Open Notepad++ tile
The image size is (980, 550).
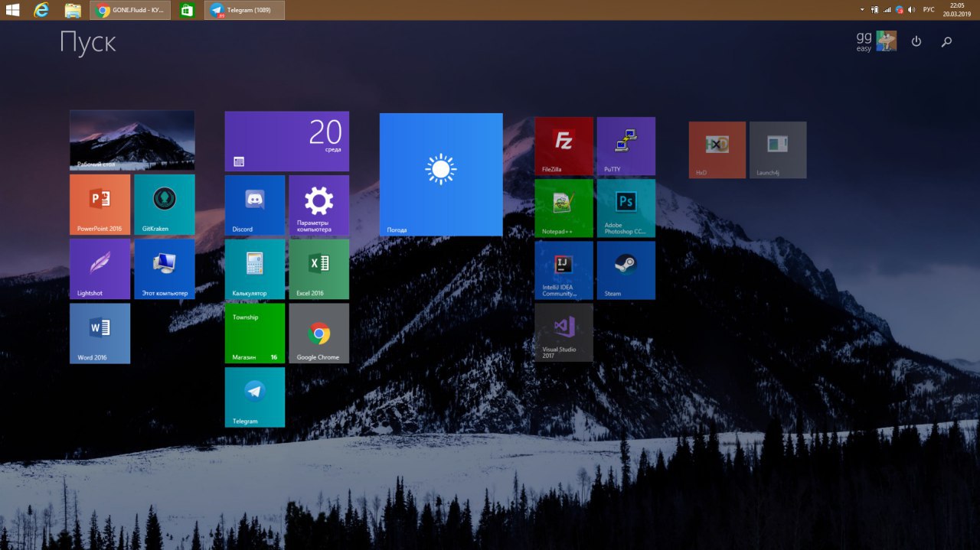pyautogui.click(x=563, y=208)
